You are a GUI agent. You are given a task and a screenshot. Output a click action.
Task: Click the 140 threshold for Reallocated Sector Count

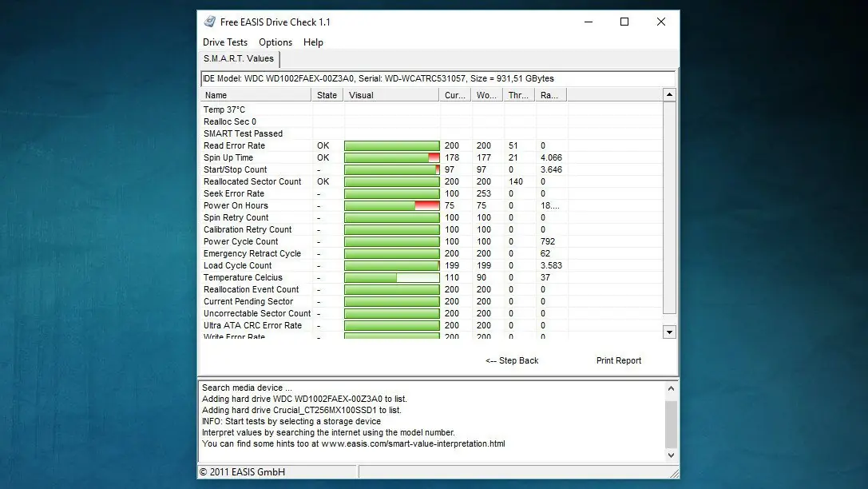[515, 181]
